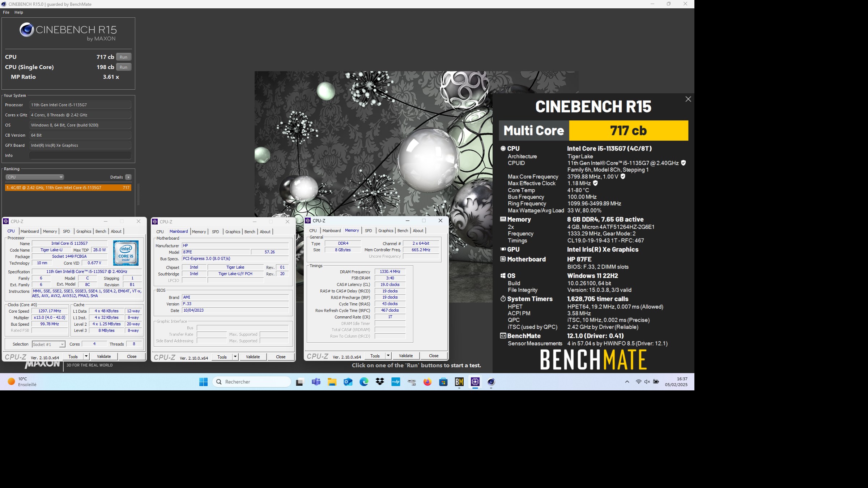Open clock and date 16:37
Viewport: 868px width, 488px height.
coord(676,382)
